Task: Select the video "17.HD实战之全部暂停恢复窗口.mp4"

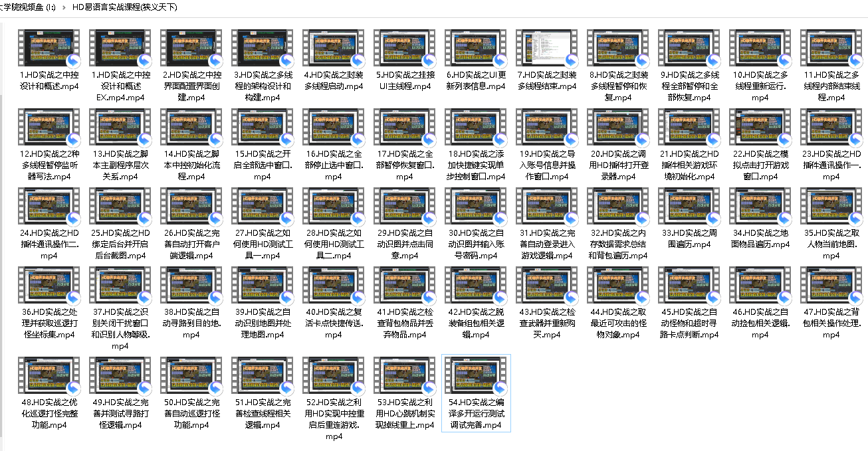Action: click(404, 128)
